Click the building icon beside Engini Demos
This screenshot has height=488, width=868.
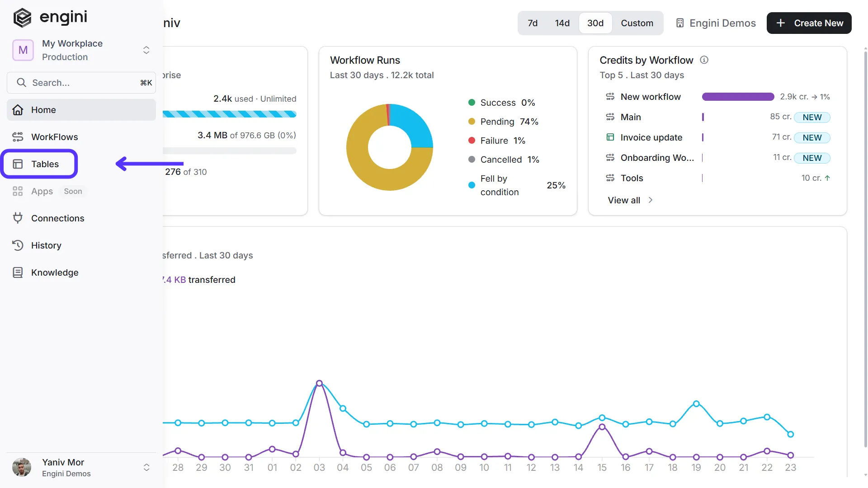click(x=679, y=23)
